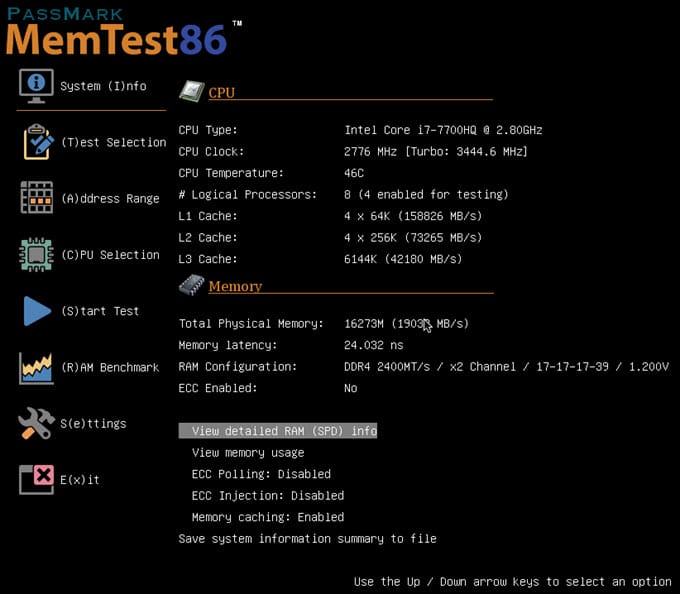Select the (S)tart Test menu label

pyautogui.click(x=100, y=311)
